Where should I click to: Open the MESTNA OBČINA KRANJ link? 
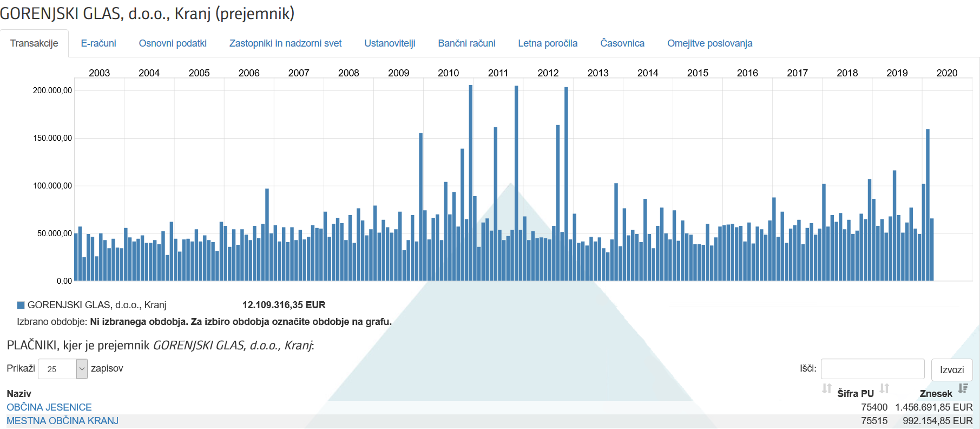click(x=62, y=421)
